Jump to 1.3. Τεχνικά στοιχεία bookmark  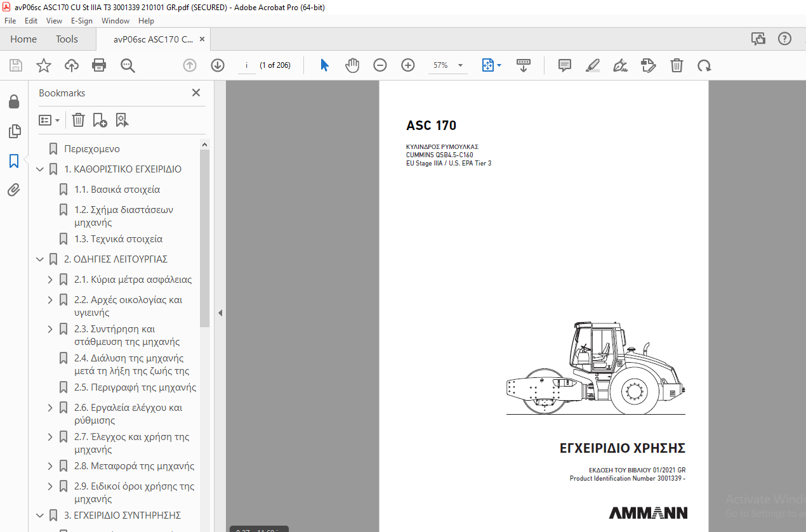119,239
